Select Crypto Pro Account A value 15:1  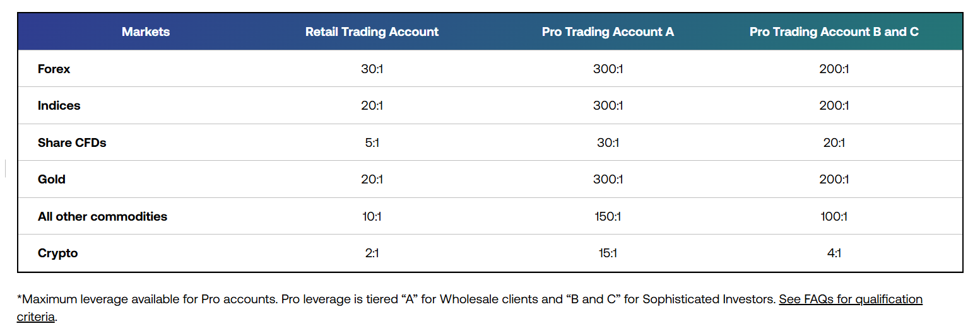click(608, 253)
